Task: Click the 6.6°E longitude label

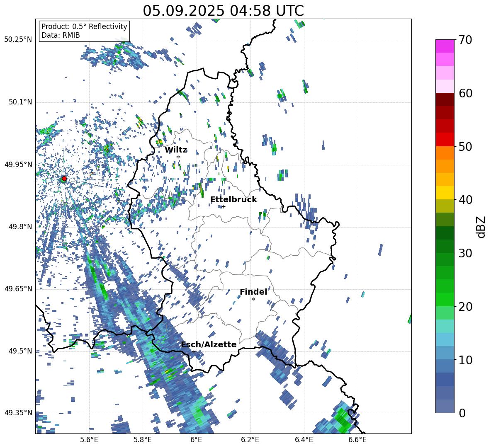Action: (x=357, y=440)
